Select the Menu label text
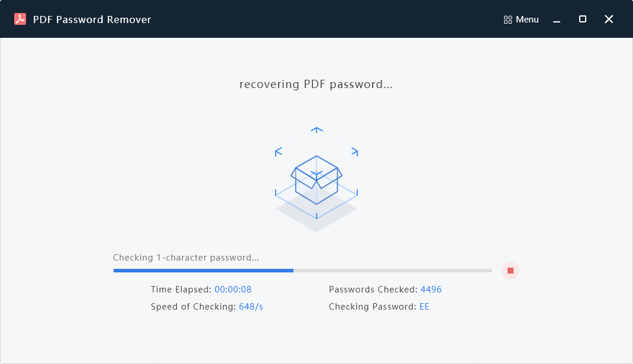Image resolution: width=633 pixels, height=364 pixels. pyautogui.click(x=527, y=19)
